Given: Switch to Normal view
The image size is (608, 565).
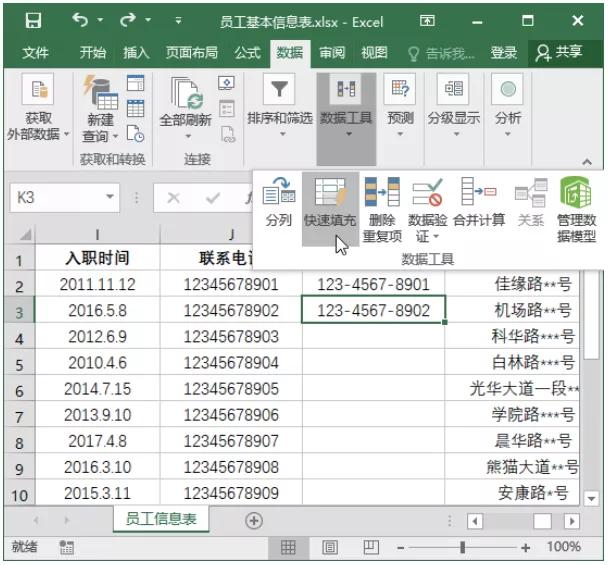Looking at the screenshot, I should coord(288,547).
